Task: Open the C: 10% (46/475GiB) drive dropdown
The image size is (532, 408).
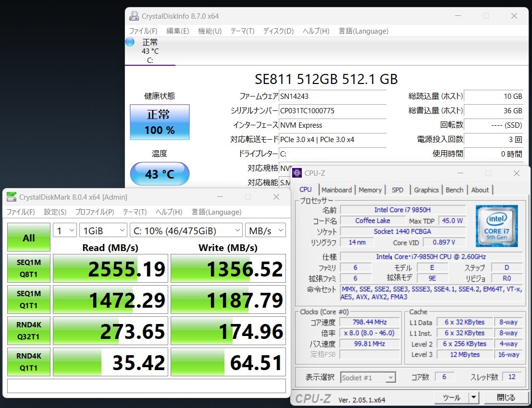Action: point(186,230)
